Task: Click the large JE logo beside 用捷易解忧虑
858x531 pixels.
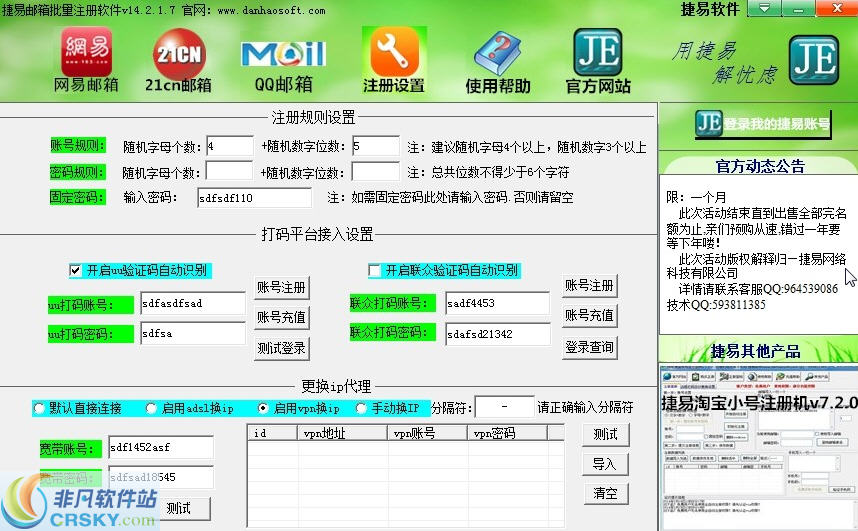Action: (x=814, y=60)
